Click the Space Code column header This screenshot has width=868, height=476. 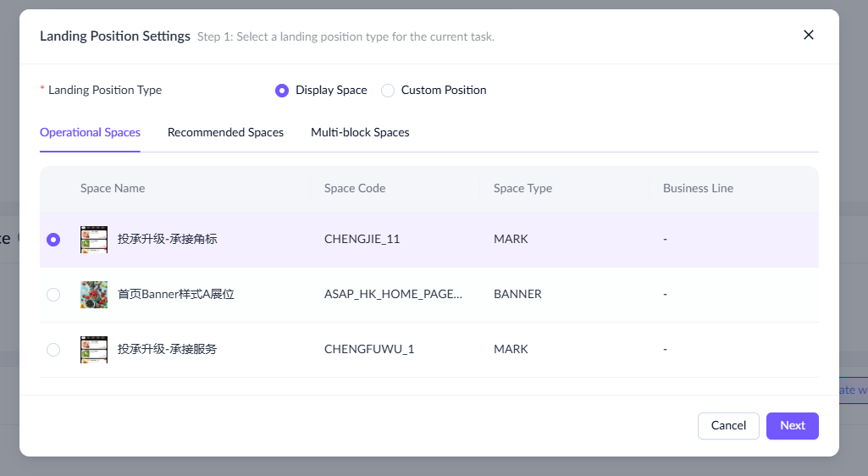pyautogui.click(x=355, y=189)
